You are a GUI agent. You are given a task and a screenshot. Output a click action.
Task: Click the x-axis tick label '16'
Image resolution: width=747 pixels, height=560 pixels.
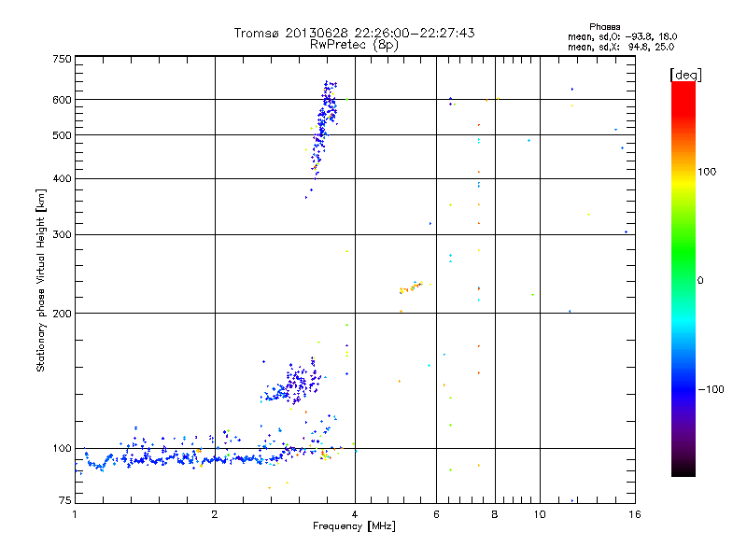pyautogui.click(x=635, y=514)
